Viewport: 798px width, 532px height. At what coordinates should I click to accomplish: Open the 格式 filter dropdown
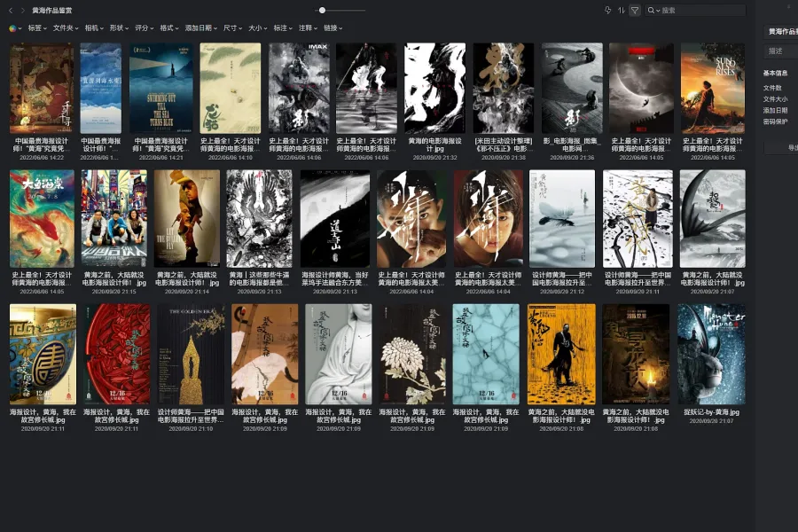coord(169,28)
